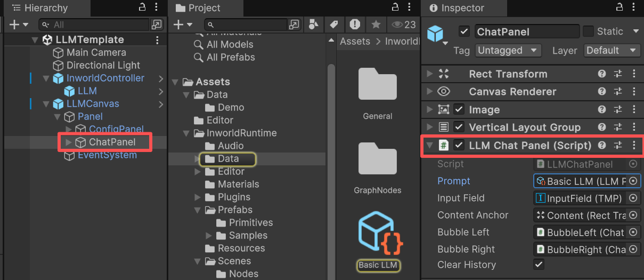Click the Project search by label tag icon
This screenshot has height=280, width=644.
[334, 25]
